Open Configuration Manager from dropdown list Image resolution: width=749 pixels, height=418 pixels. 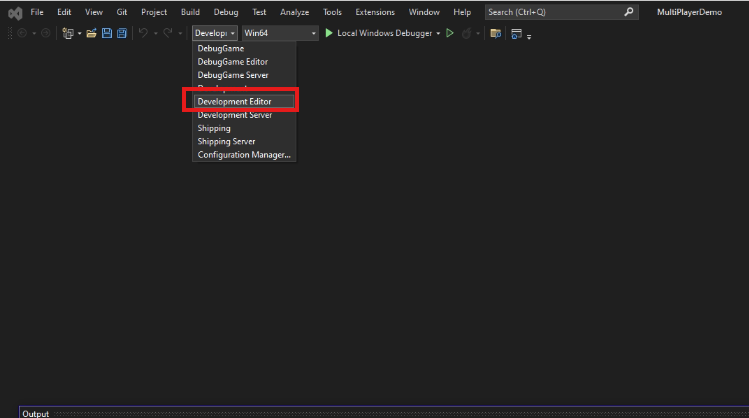pos(243,154)
